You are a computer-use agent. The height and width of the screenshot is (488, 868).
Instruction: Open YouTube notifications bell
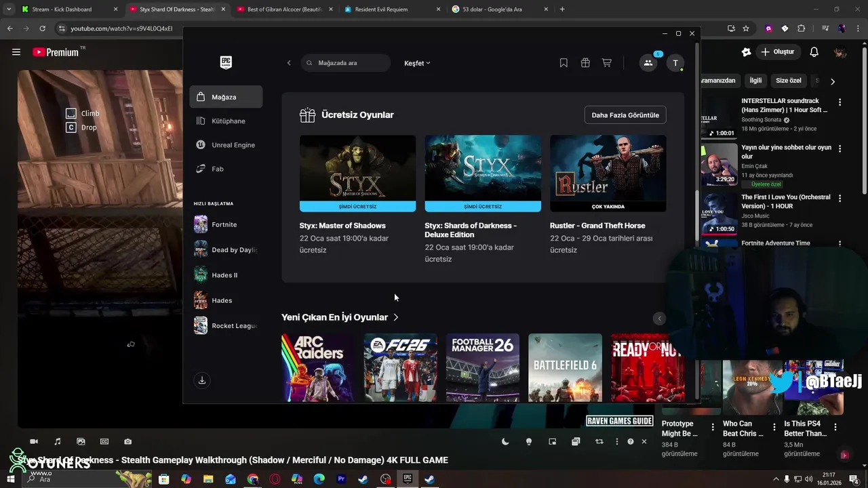[x=814, y=52]
